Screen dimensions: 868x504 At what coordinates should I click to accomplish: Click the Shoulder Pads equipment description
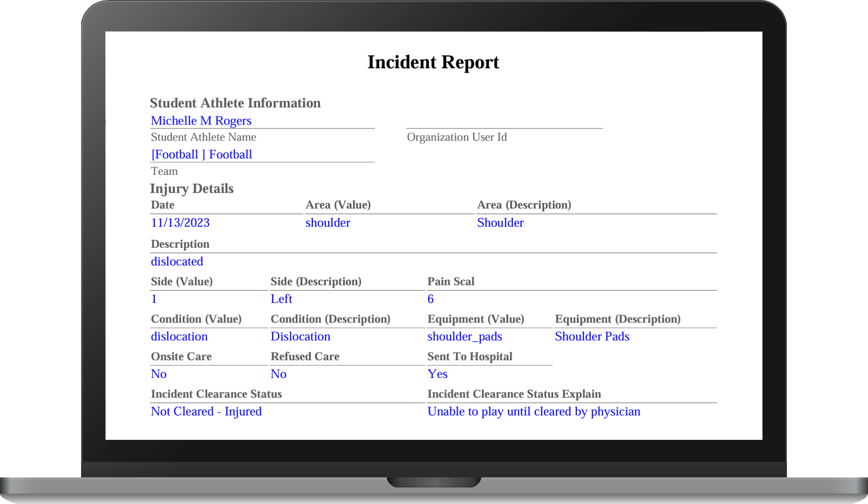592,336
